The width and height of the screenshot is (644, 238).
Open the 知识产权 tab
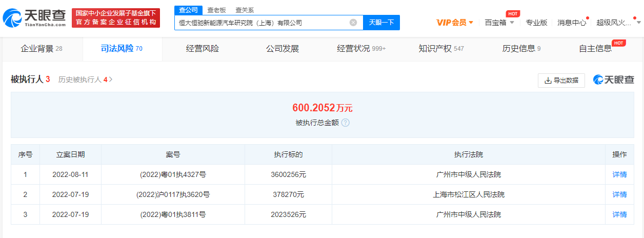point(441,49)
